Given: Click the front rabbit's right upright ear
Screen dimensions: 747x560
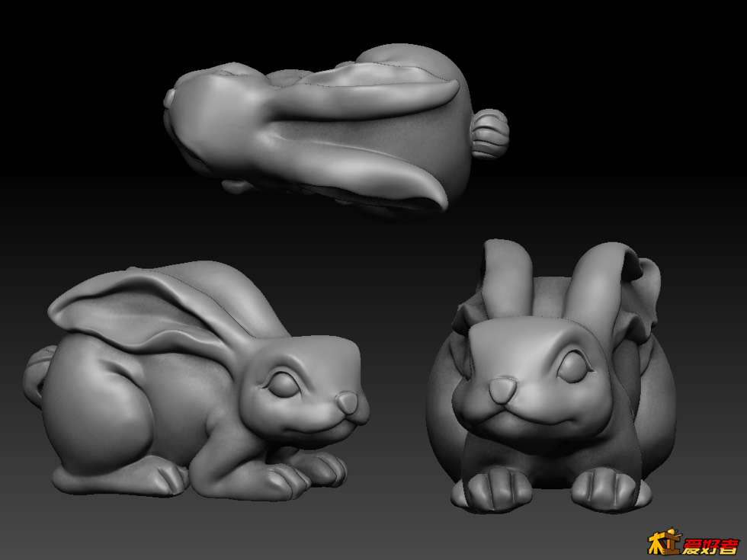Looking at the screenshot, I should pos(597,282).
